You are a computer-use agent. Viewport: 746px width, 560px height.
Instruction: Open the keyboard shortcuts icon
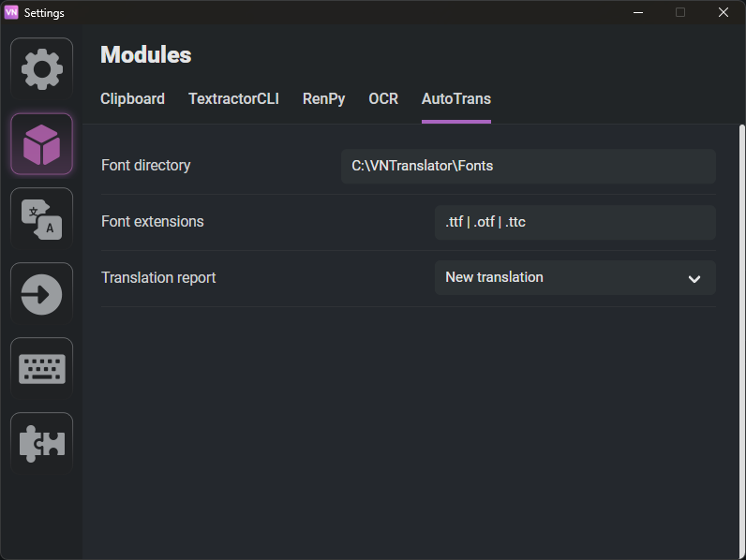point(41,369)
